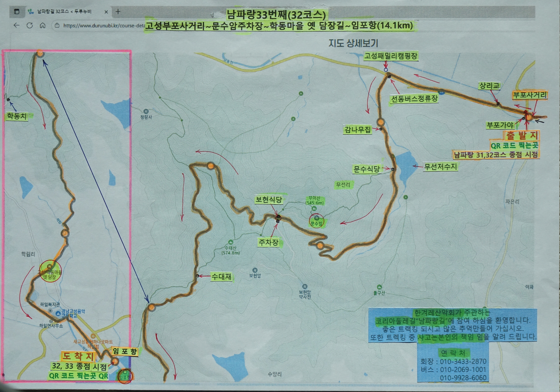Go to the browser home icon
This screenshot has width=560, height=392.
click(x=43, y=25)
